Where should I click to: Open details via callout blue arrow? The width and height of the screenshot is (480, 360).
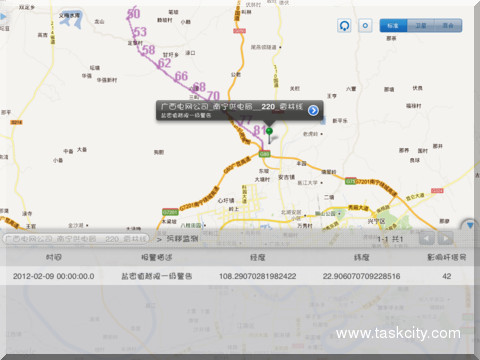[313, 110]
